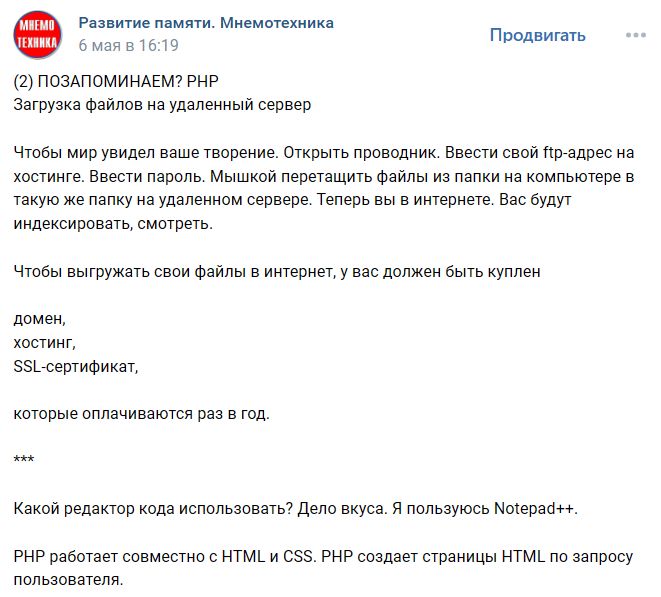Image resolution: width=661 pixels, height=597 pixels.
Task: Click the line которые оплачиваются раз в год
Action: click(x=142, y=413)
